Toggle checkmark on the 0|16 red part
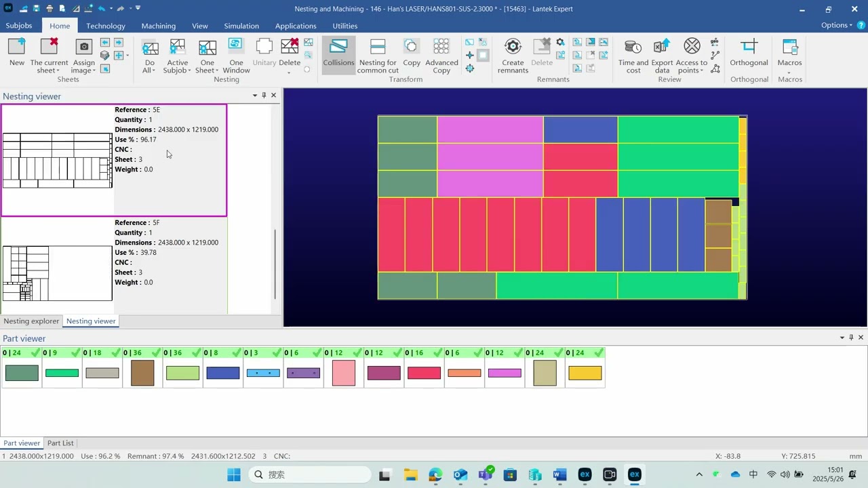 click(x=439, y=352)
